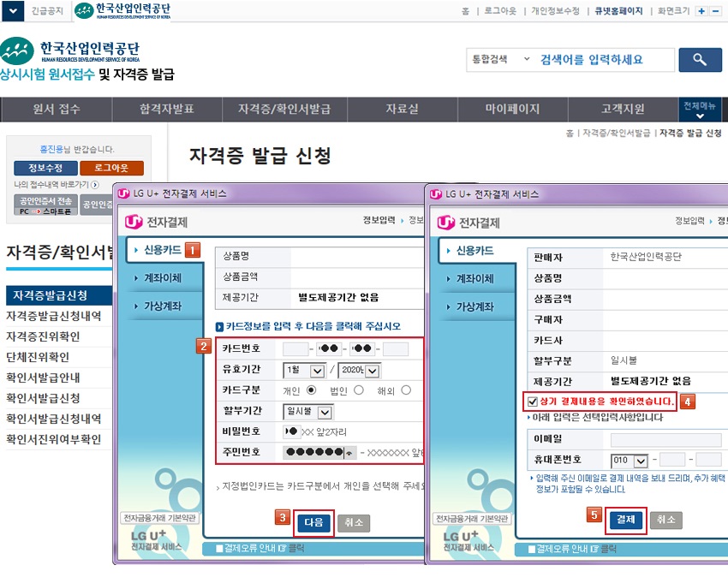
Task: Click the 다음 button
Action: [313, 523]
